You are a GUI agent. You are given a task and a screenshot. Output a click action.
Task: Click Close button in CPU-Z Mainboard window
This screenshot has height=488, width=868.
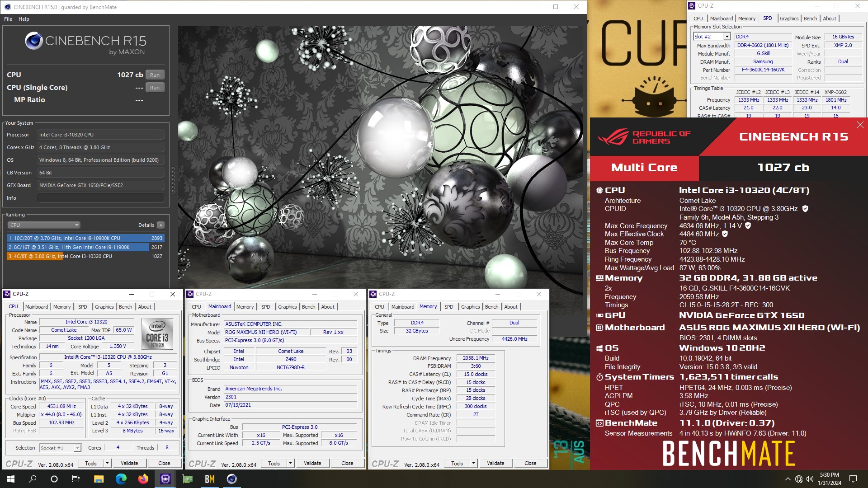coord(347,463)
